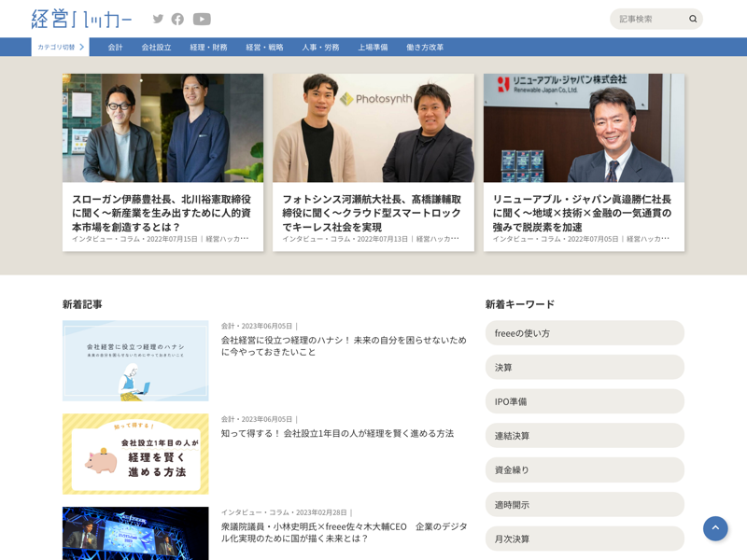Click the 2022年07月05日 article metadata line
Screen dimensions: 747x560
pyautogui.click(x=581, y=239)
